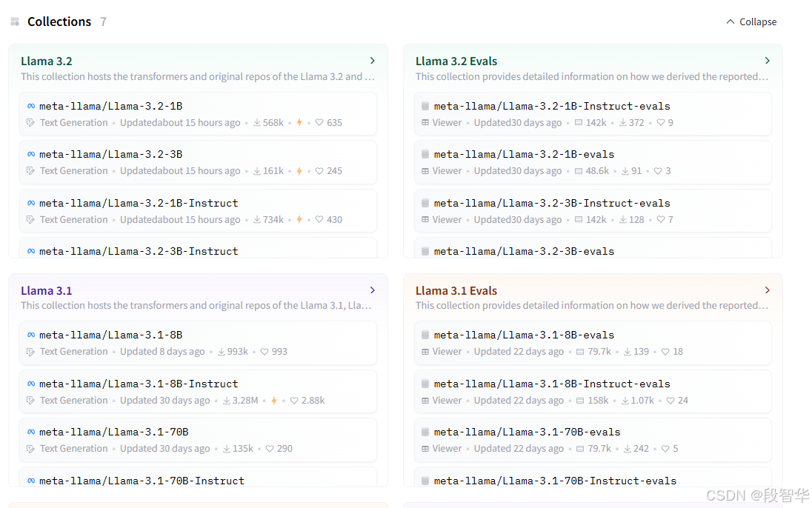This screenshot has width=812, height=508.
Task: Open the Llama 3.1 Evals title
Action: (x=456, y=290)
